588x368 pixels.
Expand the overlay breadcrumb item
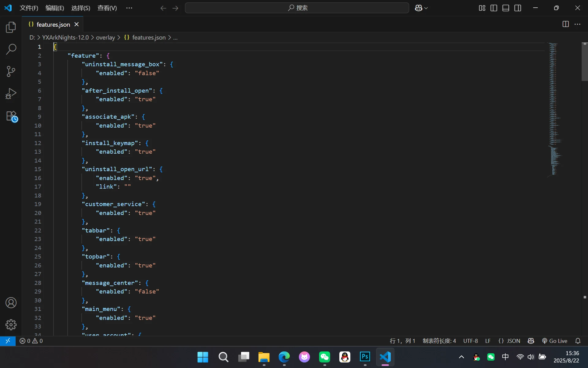click(x=105, y=37)
